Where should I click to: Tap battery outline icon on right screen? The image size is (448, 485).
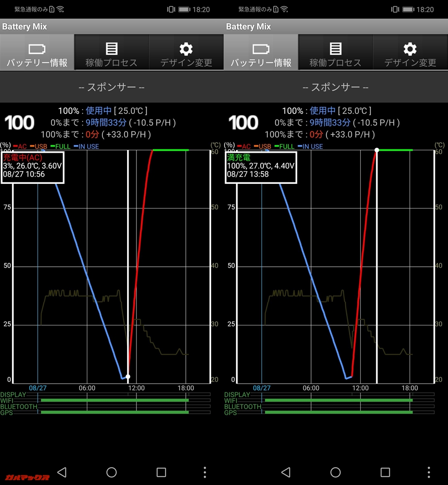point(261,48)
